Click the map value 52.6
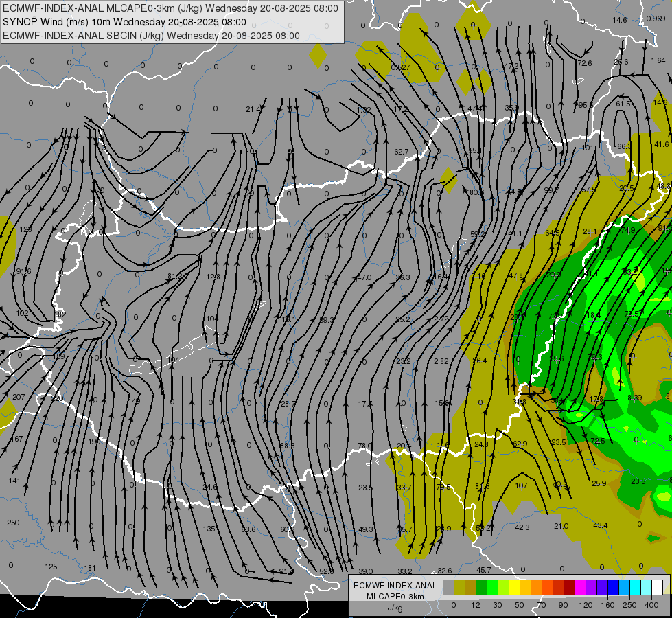The height and width of the screenshot is (618, 672). coord(327,571)
